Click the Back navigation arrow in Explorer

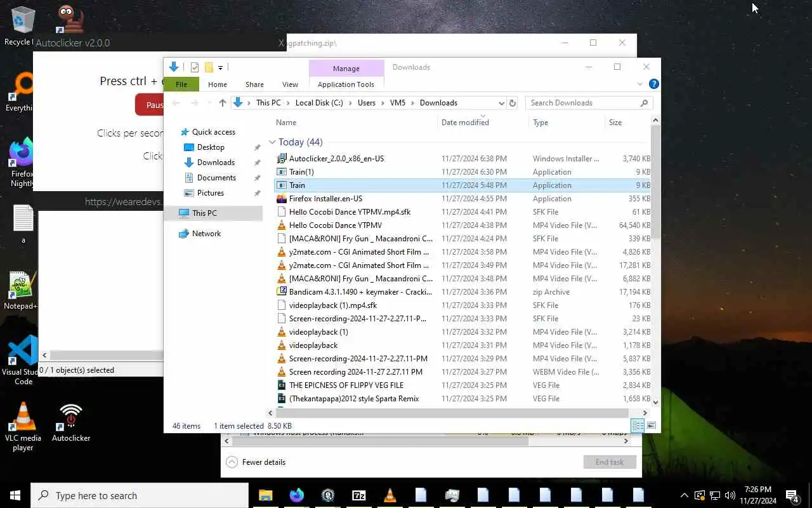pos(176,103)
